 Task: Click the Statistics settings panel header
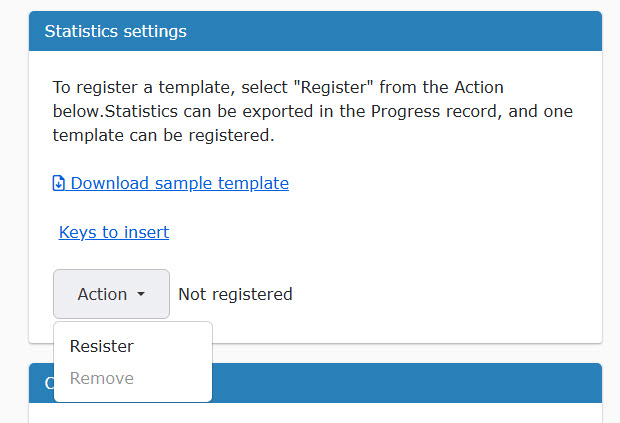coord(316,31)
